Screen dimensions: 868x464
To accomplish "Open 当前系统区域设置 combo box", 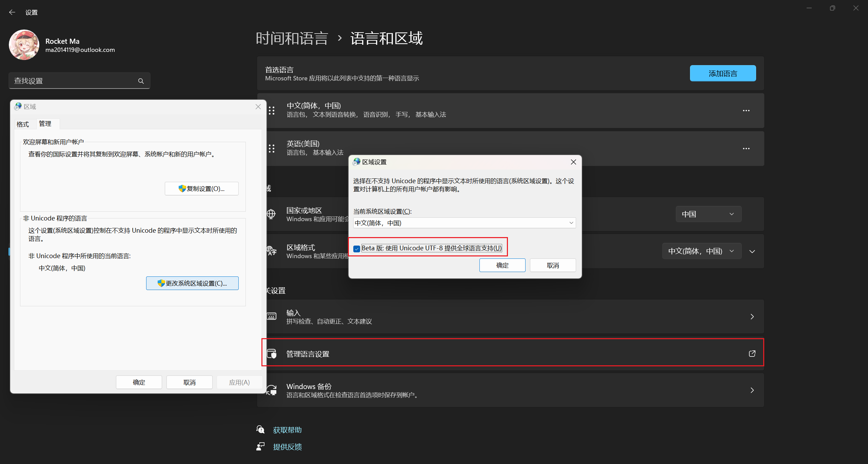I will [464, 223].
